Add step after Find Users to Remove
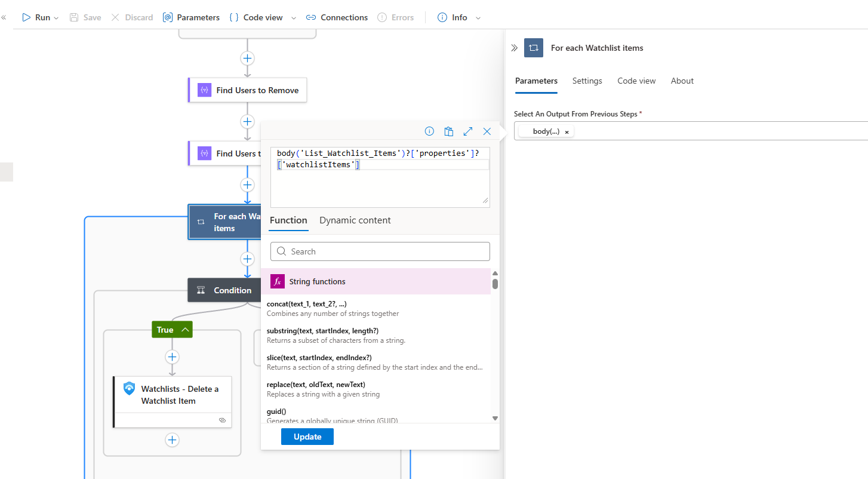The image size is (868, 479). [247, 122]
